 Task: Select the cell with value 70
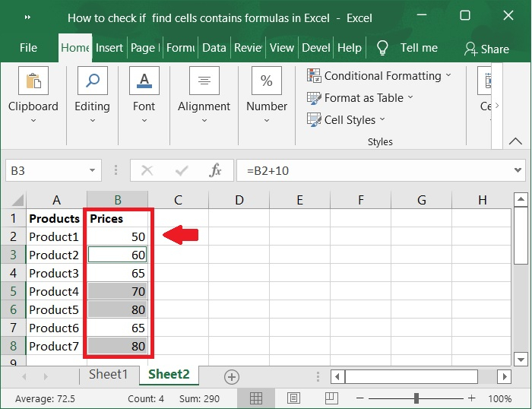click(x=117, y=291)
